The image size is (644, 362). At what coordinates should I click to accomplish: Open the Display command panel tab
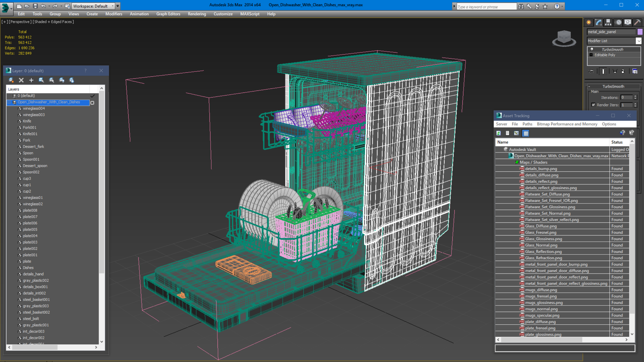[628, 23]
